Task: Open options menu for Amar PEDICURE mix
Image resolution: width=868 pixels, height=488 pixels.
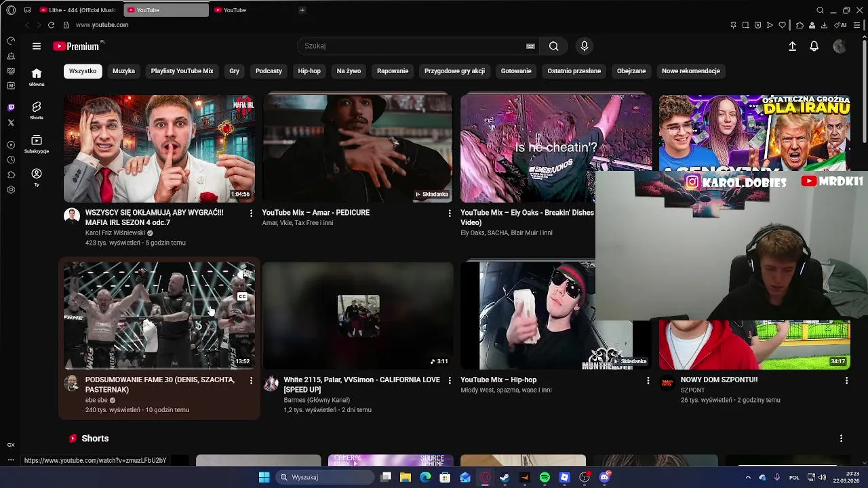Action: pos(449,213)
